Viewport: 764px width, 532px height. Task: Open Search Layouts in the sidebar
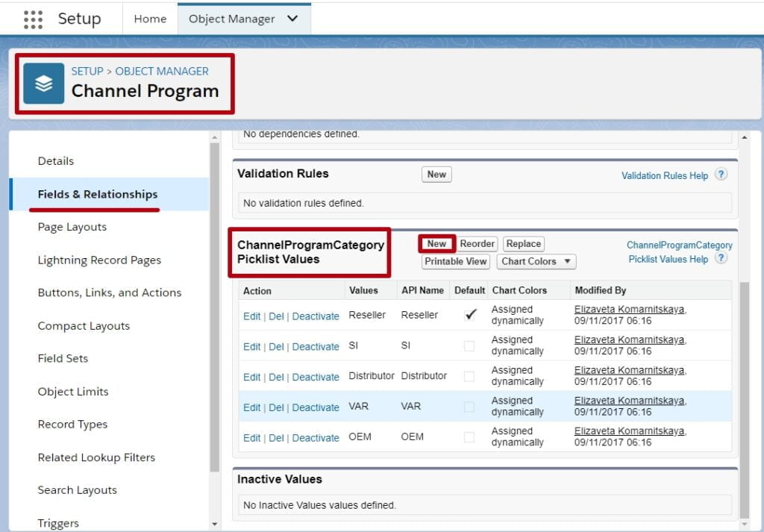tap(78, 490)
